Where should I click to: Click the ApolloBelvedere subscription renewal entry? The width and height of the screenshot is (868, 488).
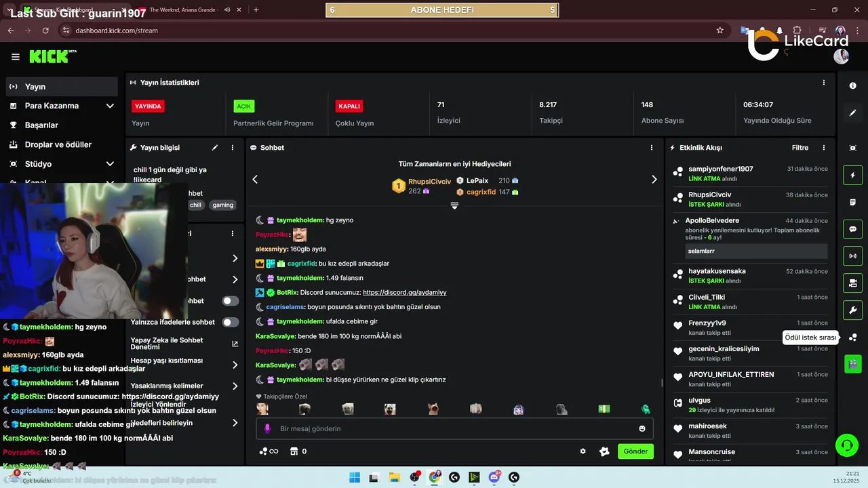pyautogui.click(x=749, y=239)
